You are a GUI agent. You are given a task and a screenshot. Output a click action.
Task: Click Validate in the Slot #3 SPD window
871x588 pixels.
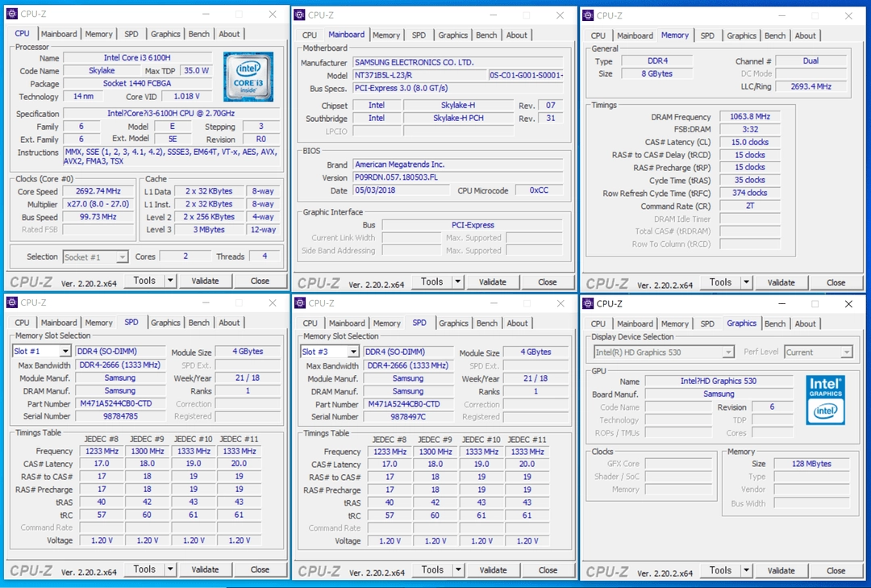click(x=493, y=569)
